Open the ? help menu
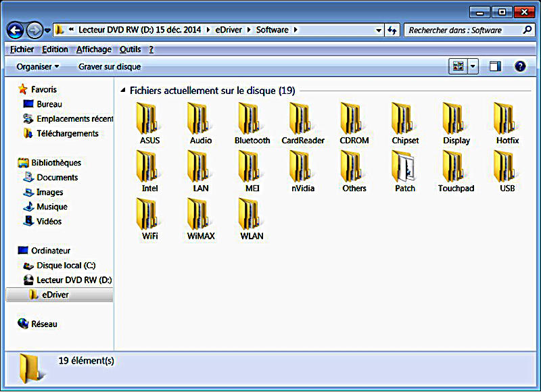 [151, 49]
